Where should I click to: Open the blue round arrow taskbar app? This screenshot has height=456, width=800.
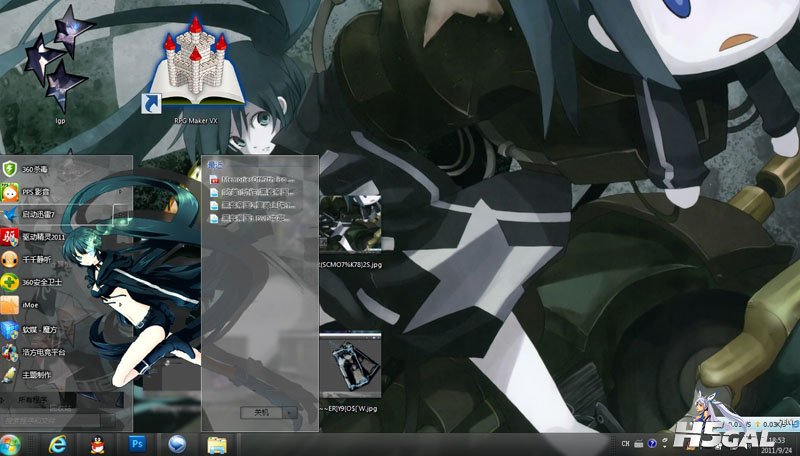click(x=177, y=445)
